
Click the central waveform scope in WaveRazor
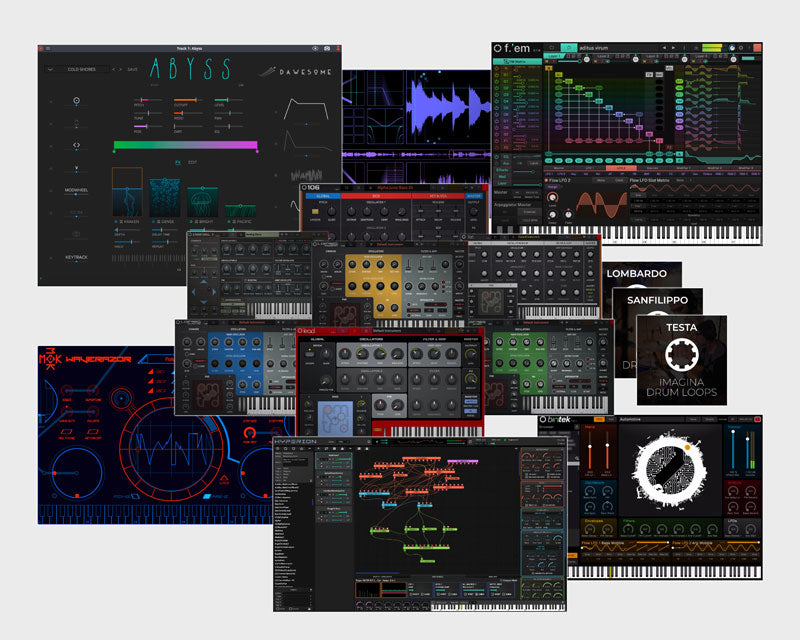[171, 448]
